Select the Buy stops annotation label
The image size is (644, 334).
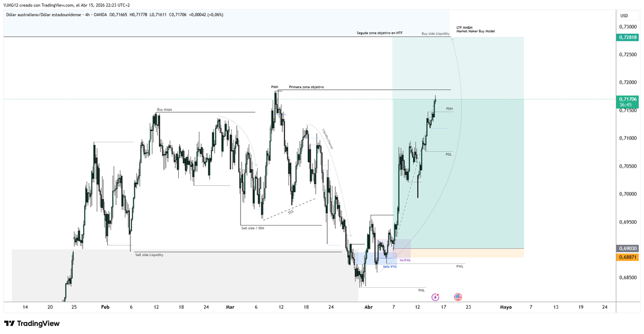coord(164,110)
